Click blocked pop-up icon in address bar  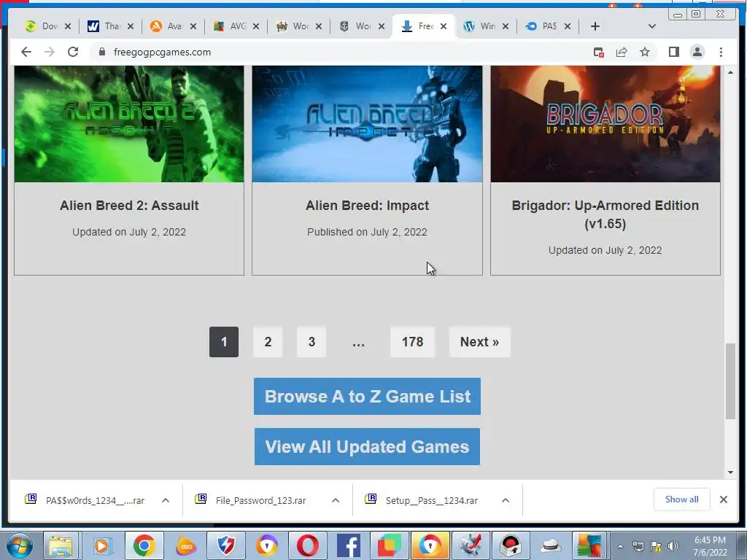tap(599, 52)
